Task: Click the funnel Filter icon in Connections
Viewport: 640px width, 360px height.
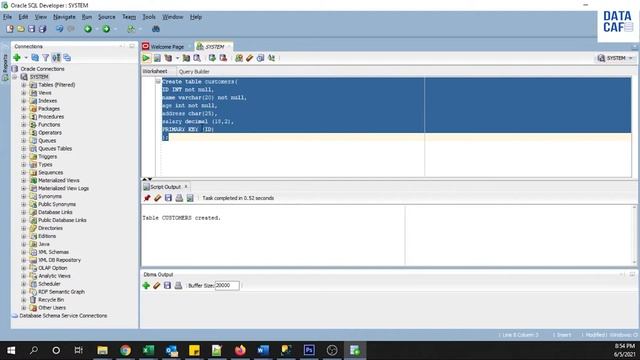Action: click(x=46, y=58)
